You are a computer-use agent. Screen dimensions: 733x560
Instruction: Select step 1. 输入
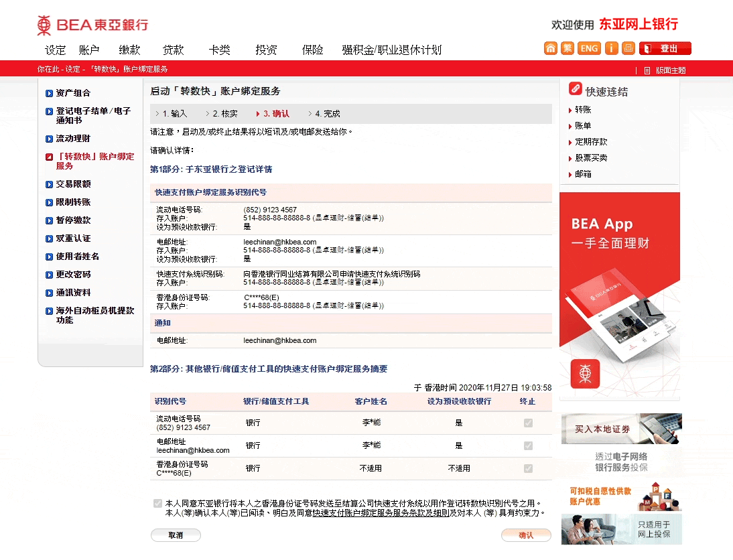click(x=172, y=114)
